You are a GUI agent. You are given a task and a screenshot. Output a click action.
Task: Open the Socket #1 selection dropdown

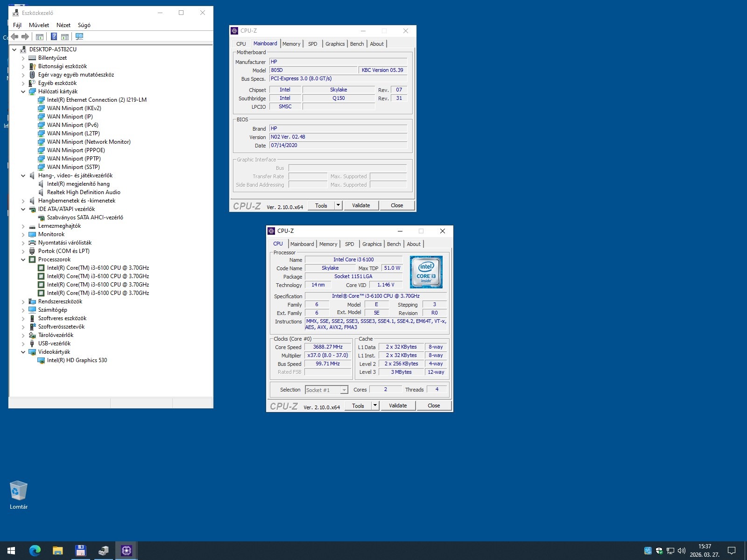[x=344, y=390]
